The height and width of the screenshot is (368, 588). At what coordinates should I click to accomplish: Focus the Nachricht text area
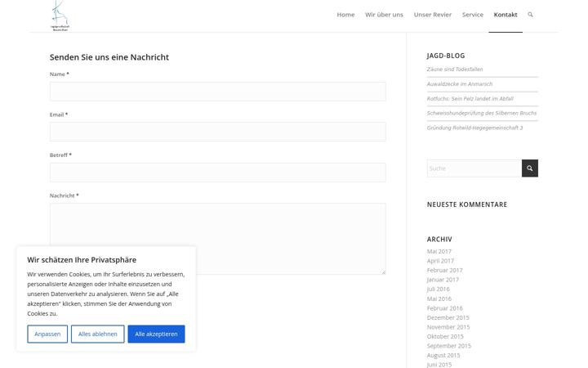point(218,239)
